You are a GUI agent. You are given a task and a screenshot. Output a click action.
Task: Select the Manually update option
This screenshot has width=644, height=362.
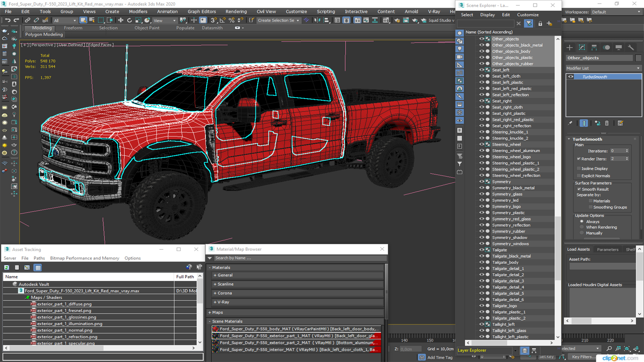[582, 233]
